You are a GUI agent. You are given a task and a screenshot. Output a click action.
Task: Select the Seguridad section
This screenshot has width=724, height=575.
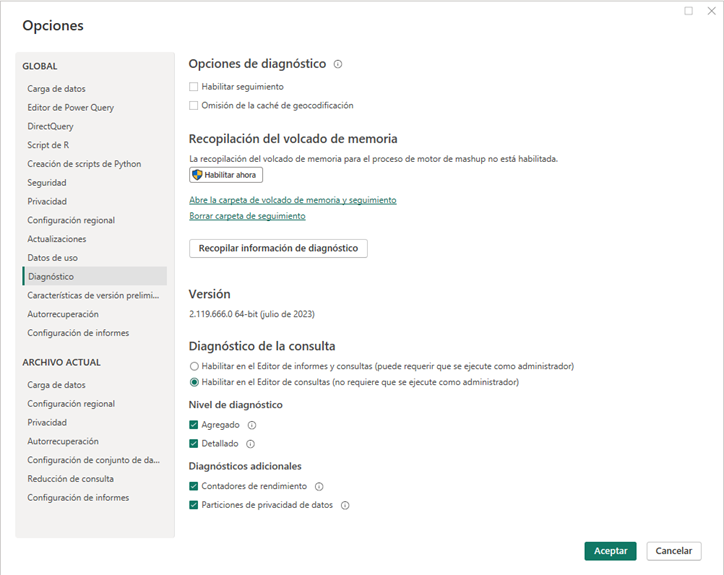[x=95, y=183]
